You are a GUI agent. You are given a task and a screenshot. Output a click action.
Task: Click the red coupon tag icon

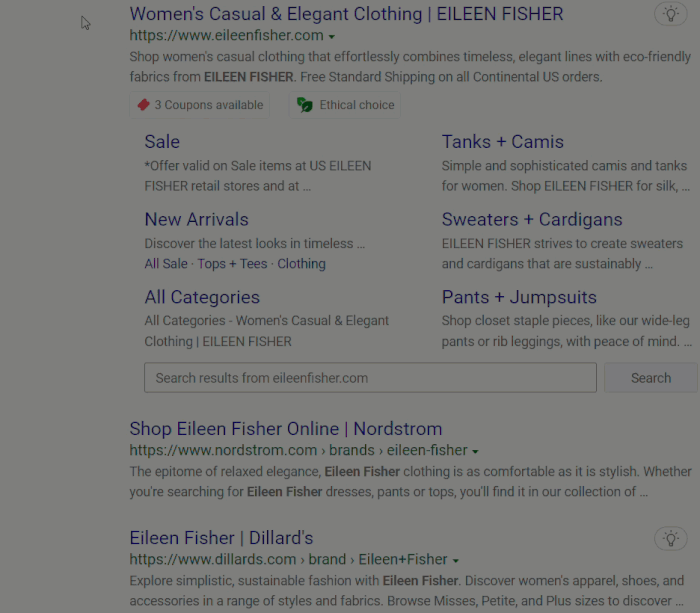[143, 105]
